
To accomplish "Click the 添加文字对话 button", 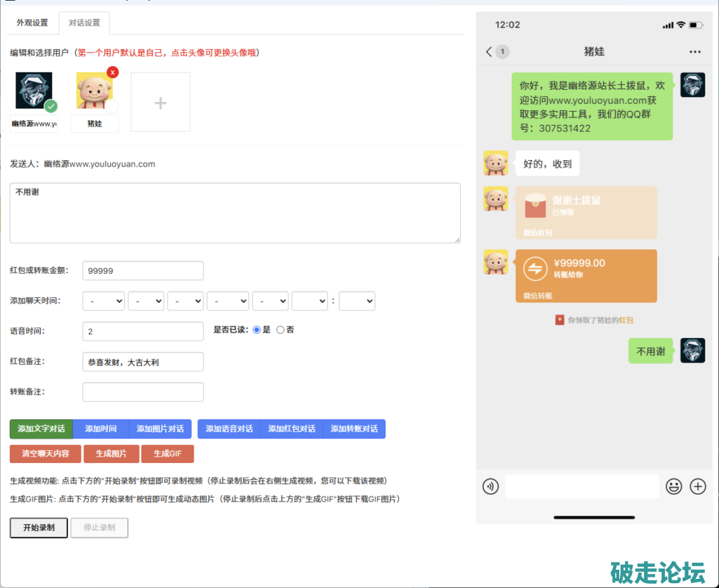I will tap(41, 429).
